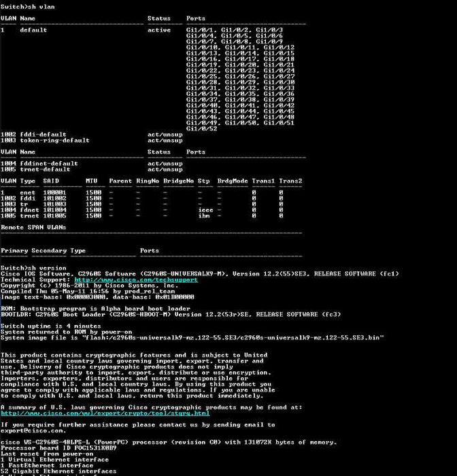Click 'Processor board ID FOC1531X0B9'
Screen dimensions: 457x476
point(58,447)
